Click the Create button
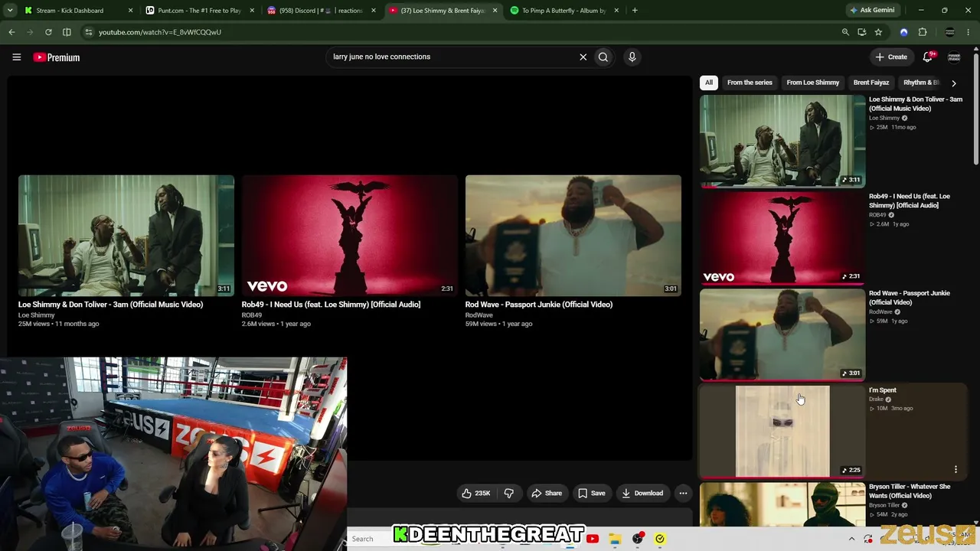 [x=891, y=57]
